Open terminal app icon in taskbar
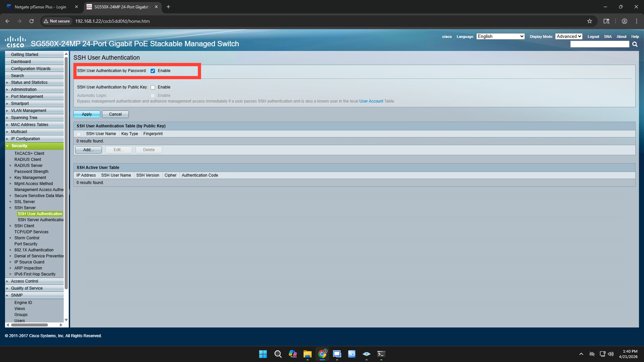Screen dimensions: 644x362 381,354
